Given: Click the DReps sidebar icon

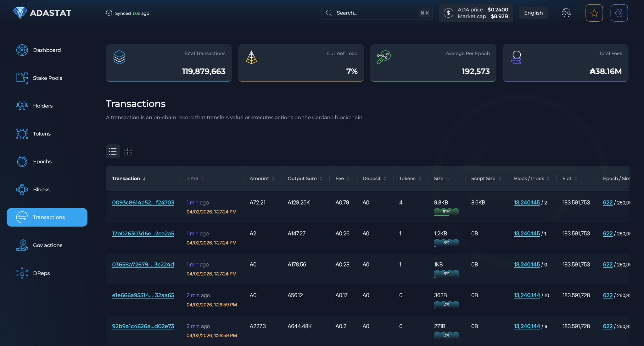Looking at the screenshot, I should (x=22, y=273).
